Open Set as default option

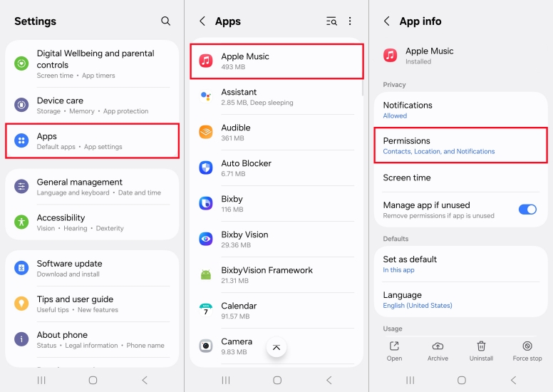pyautogui.click(x=460, y=264)
